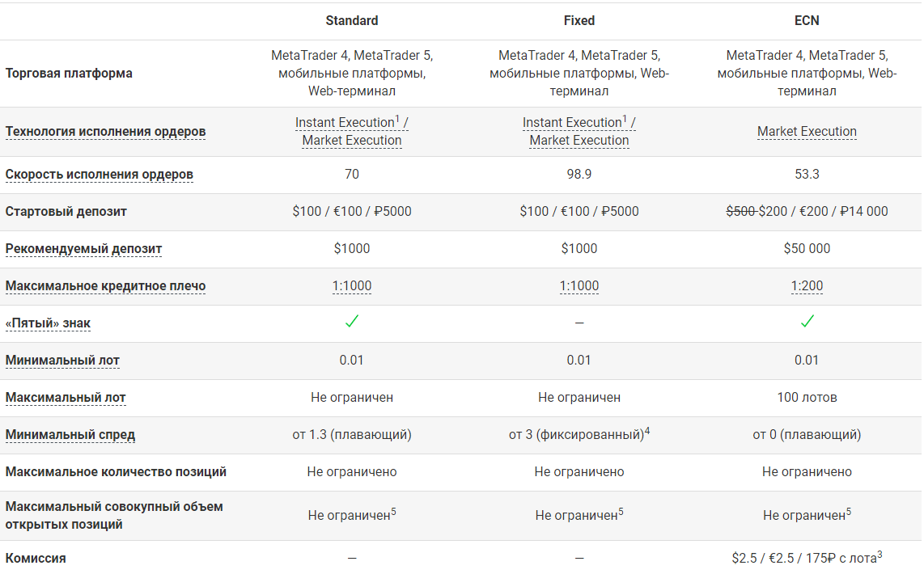The width and height of the screenshot is (924, 574).
Task: Click the 'Максимальный лот' row label
Action: coord(66,398)
